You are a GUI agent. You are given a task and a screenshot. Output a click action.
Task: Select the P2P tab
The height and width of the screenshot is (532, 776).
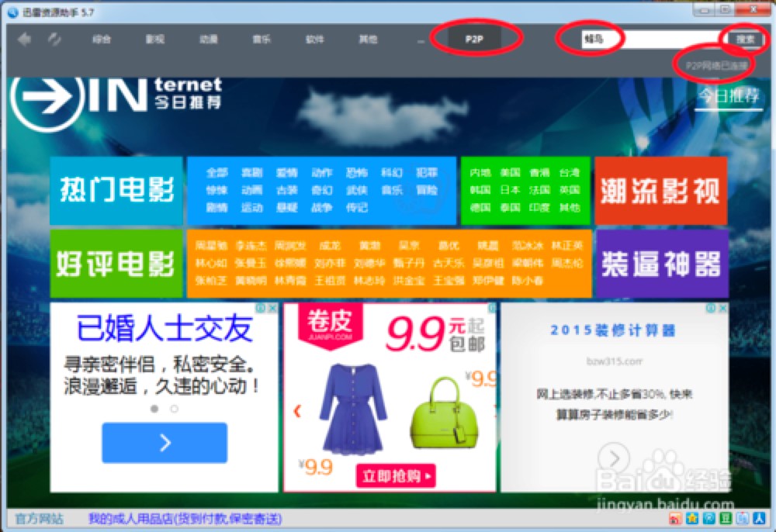point(475,39)
